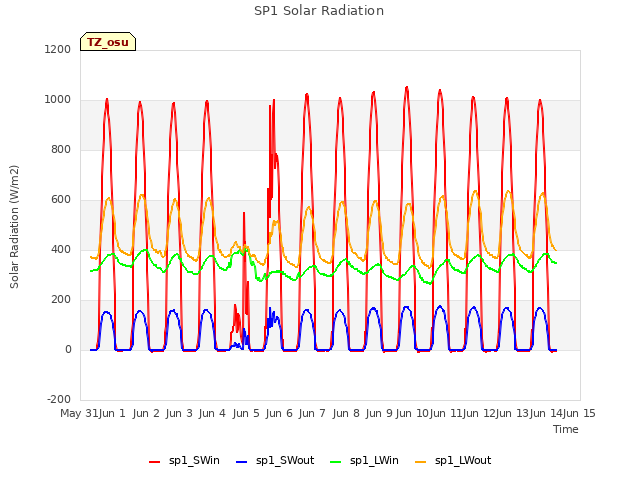This screenshot has width=640, height=480.
Task: Click the chart title SP1 Solar Radiation
Action: point(319,11)
